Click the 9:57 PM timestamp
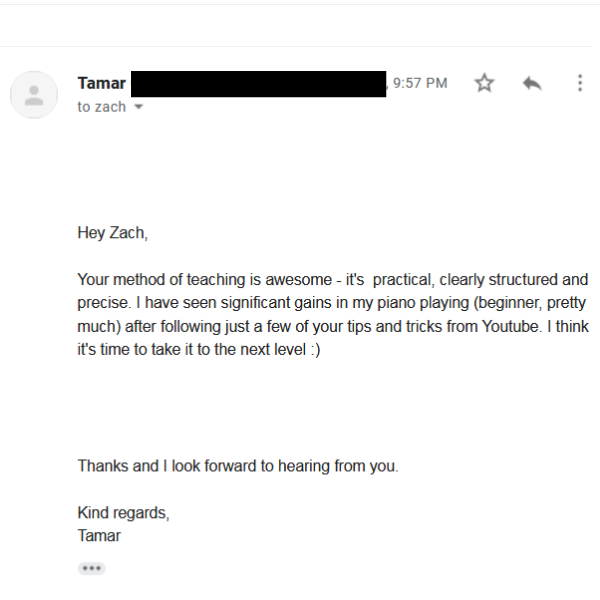 tap(420, 83)
